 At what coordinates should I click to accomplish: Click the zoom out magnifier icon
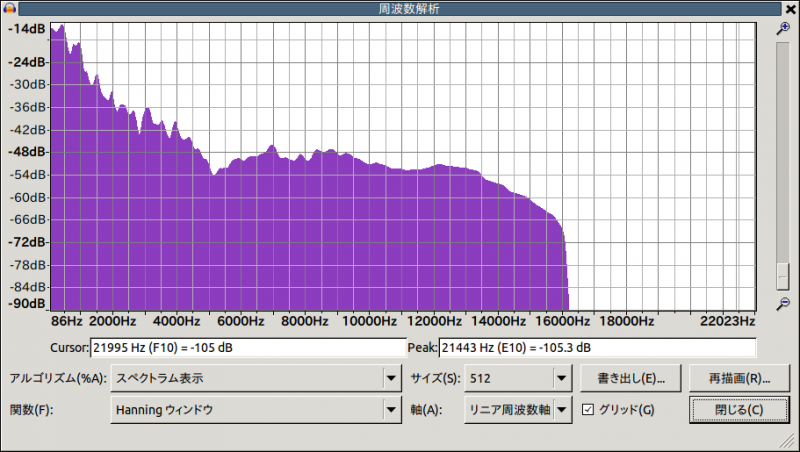click(x=783, y=304)
